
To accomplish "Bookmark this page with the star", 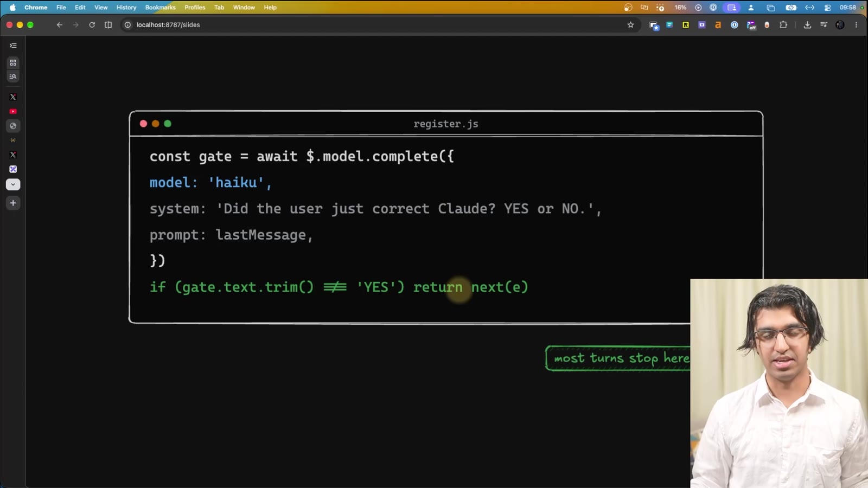I will click(630, 25).
